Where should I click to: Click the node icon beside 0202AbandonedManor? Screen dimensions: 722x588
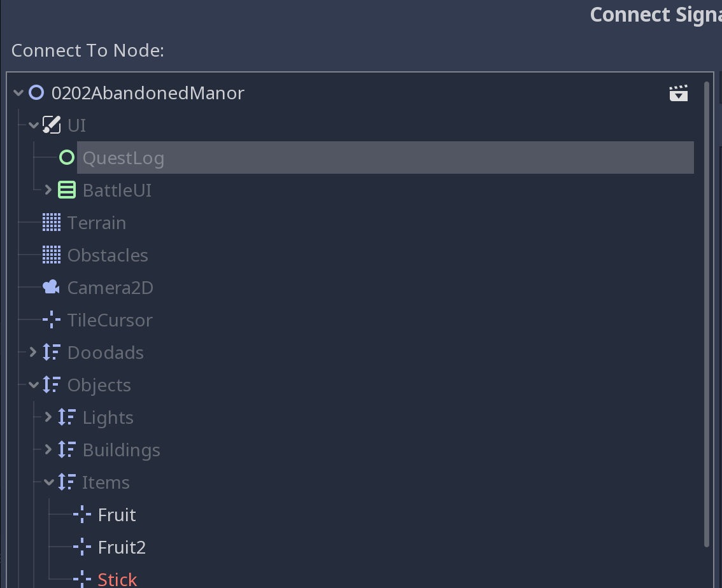[x=36, y=92]
